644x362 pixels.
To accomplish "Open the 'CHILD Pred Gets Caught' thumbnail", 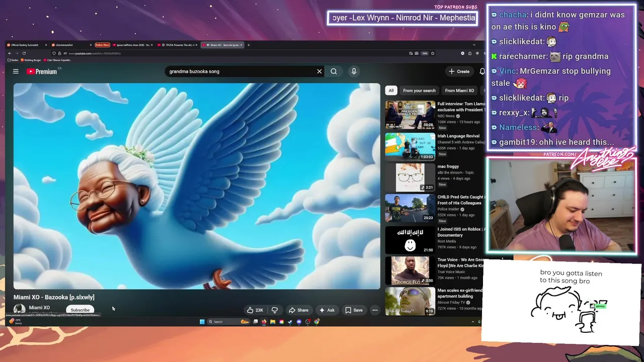I will point(410,208).
